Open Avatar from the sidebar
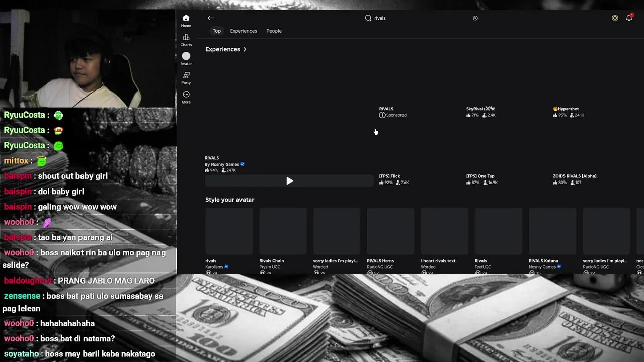The width and height of the screenshot is (644, 362). pos(186,59)
